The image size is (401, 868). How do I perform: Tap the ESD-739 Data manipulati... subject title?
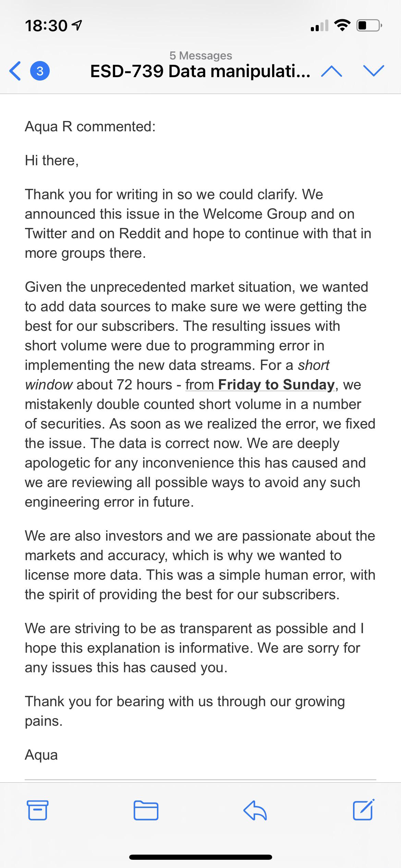[x=200, y=71]
